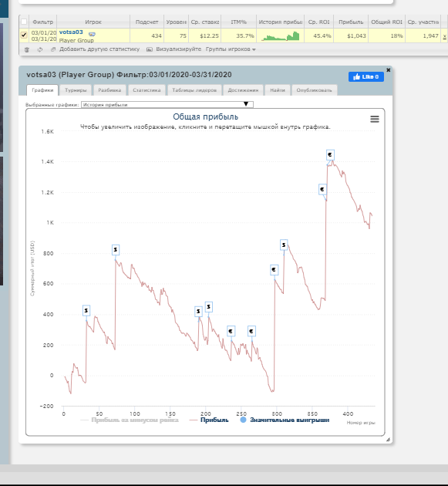The image size is (448, 486).
Task: Click the Общая прибыль chart title
Action: pos(205,116)
